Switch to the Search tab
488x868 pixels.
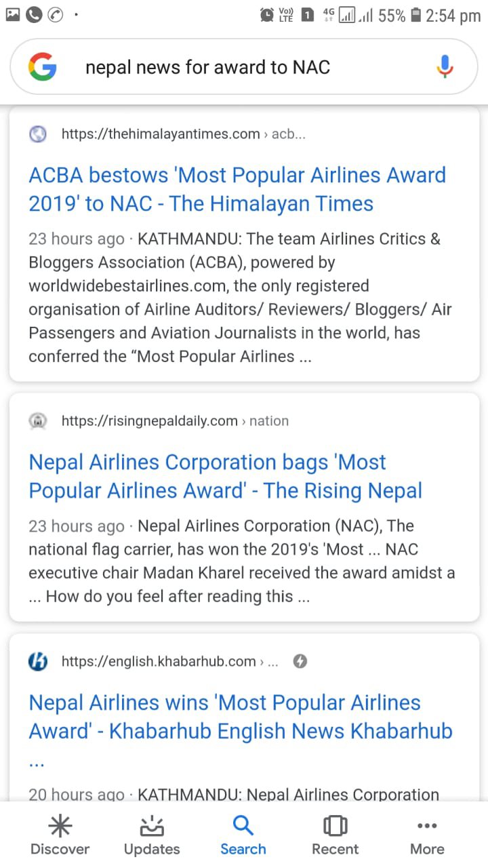(x=243, y=835)
